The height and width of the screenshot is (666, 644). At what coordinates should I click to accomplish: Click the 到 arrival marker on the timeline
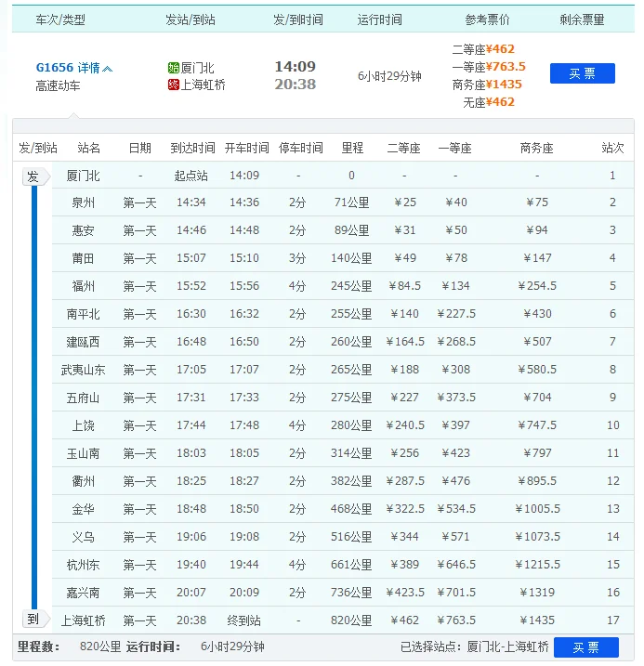[x=33, y=620]
